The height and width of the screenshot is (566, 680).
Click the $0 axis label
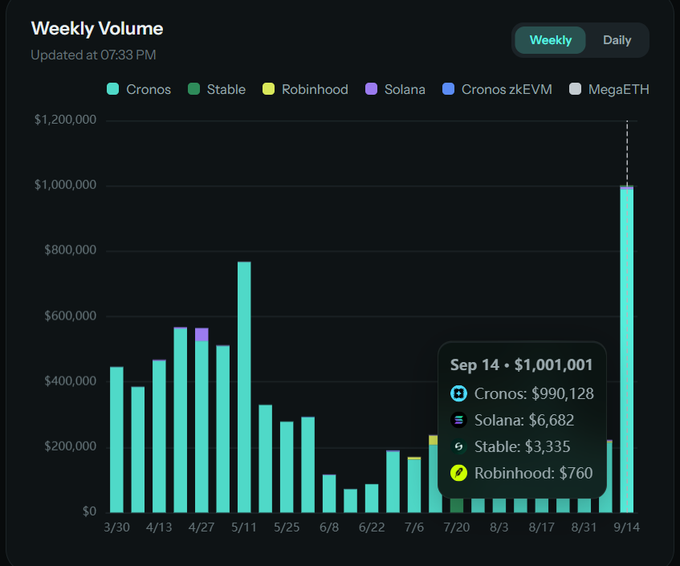[x=89, y=511]
